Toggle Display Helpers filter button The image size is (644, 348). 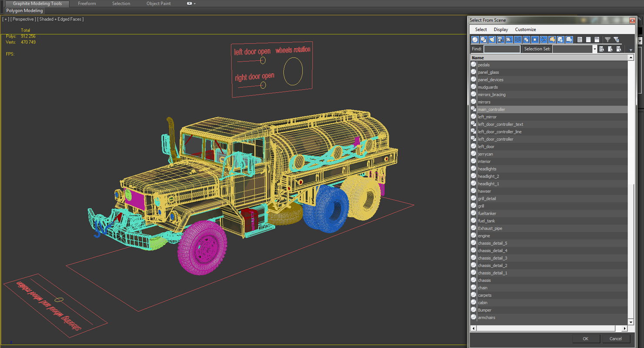point(509,40)
